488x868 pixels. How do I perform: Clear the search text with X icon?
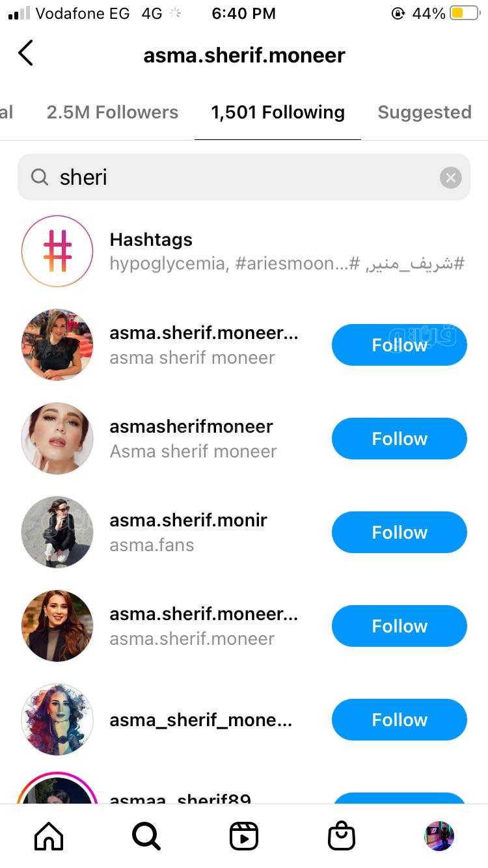pos(450,177)
